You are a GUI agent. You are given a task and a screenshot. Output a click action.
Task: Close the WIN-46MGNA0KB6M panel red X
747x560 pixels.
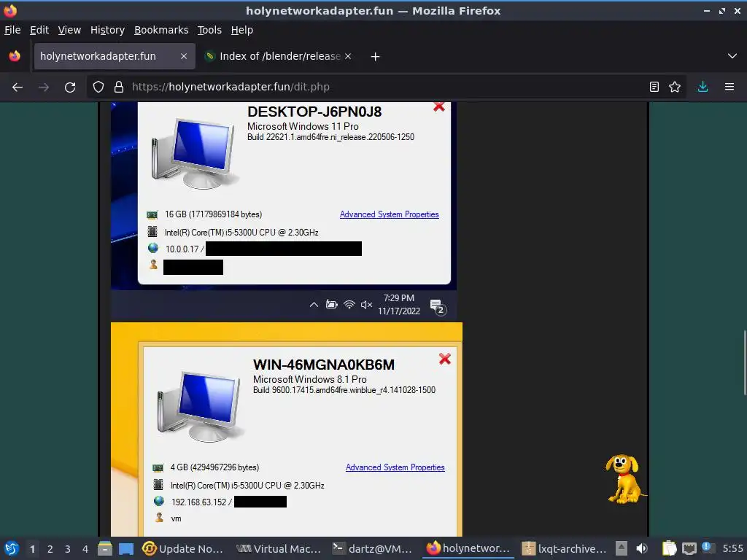pyautogui.click(x=444, y=359)
